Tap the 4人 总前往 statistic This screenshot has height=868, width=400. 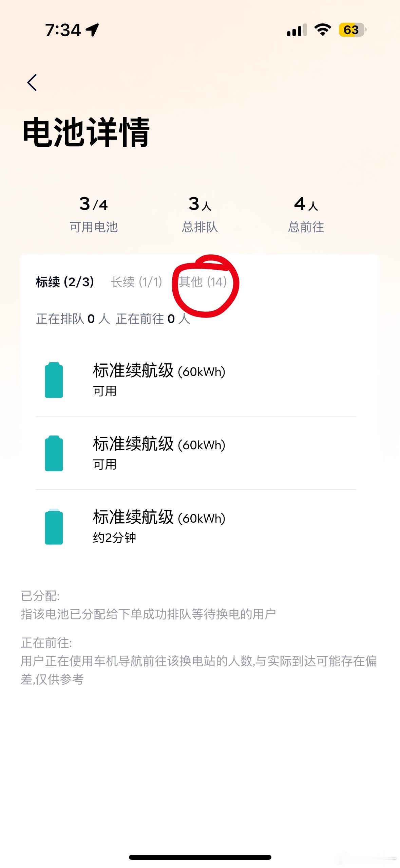306,215
